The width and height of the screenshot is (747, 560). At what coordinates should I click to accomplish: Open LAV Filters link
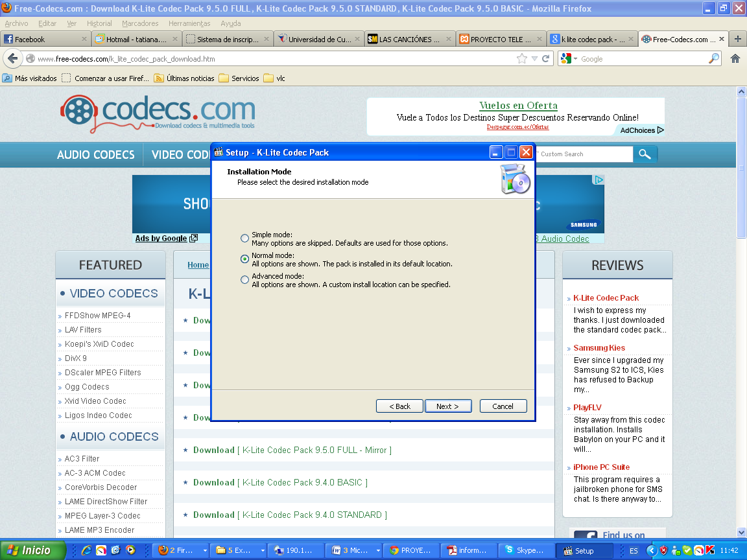click(83, 329)
